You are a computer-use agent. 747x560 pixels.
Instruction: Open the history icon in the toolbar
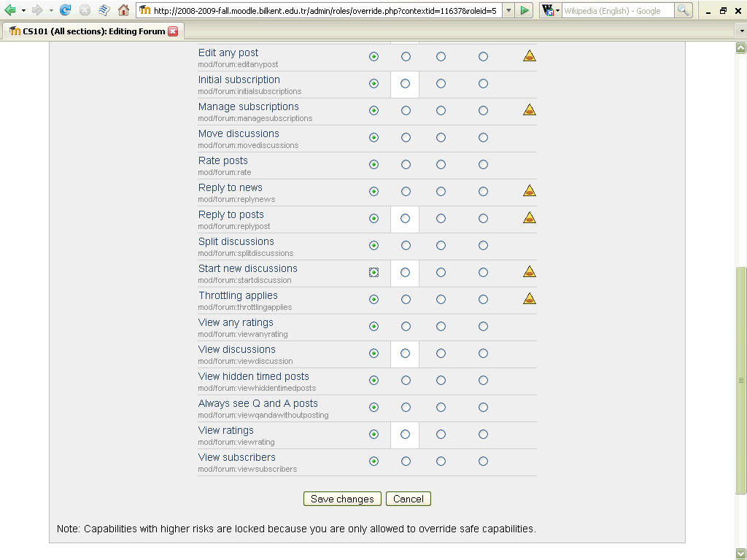104,10
